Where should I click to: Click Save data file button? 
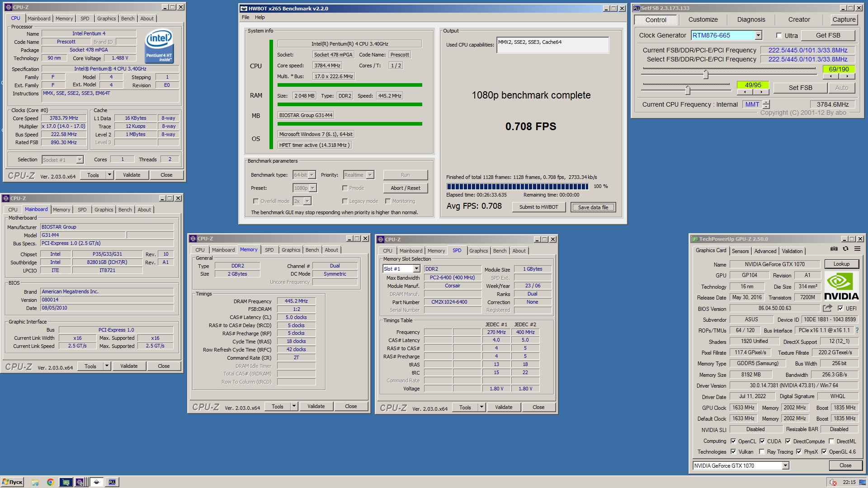point(593,207)
